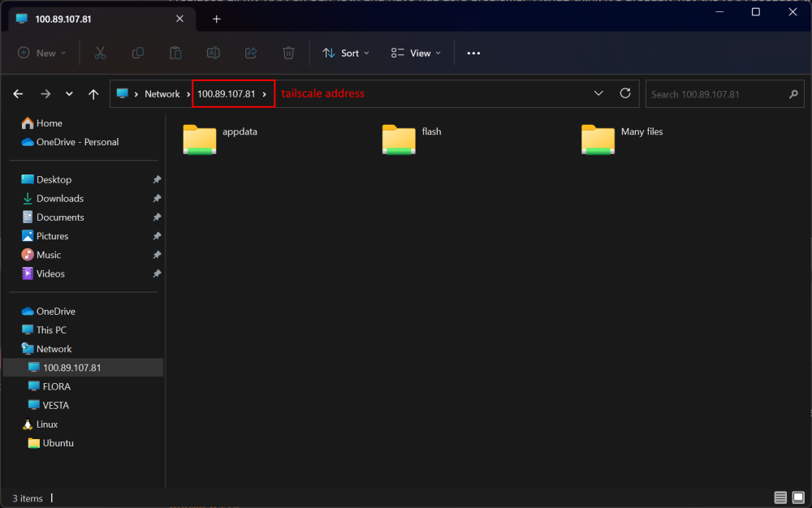The image size is (812, 508).
Task: Click chevron after Network in address bar
Action: point(188,94)
